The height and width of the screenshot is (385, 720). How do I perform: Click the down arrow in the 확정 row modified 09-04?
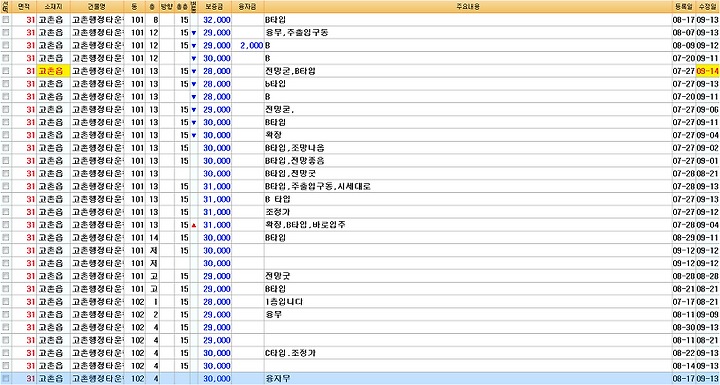193,136
